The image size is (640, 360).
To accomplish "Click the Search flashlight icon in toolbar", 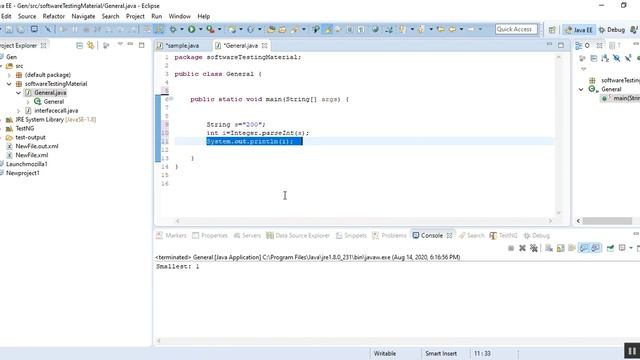I will coord(295,29).
